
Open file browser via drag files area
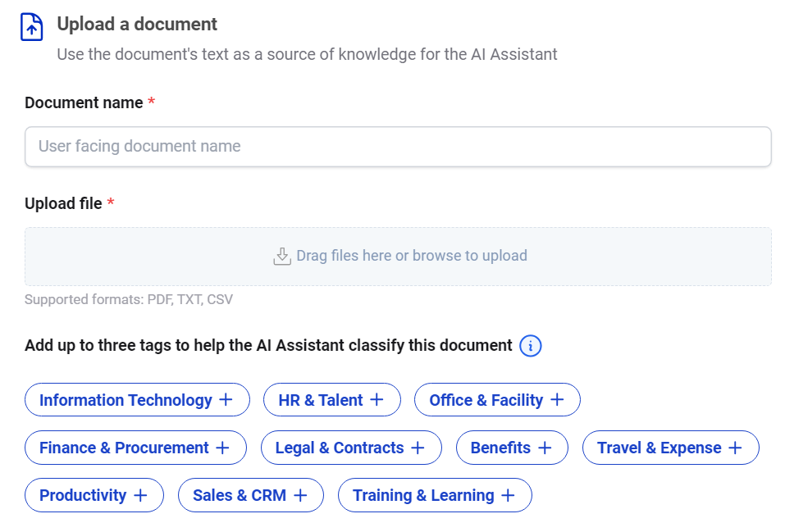(398, 257)
